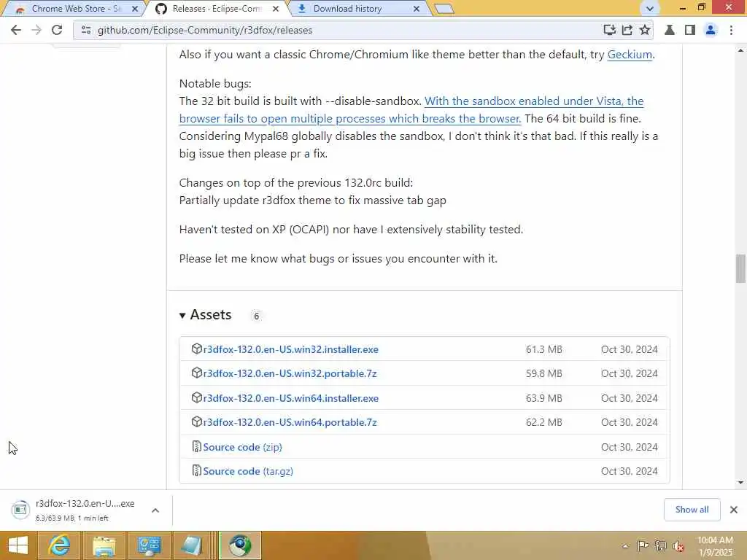Click package icon beside win32 installer.exe
Screen dimensions: 747x560
pyautogui.click(x=196, y=349)
